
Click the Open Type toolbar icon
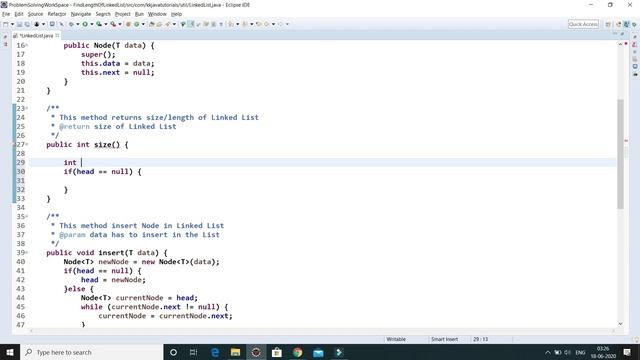click(151, 24)
